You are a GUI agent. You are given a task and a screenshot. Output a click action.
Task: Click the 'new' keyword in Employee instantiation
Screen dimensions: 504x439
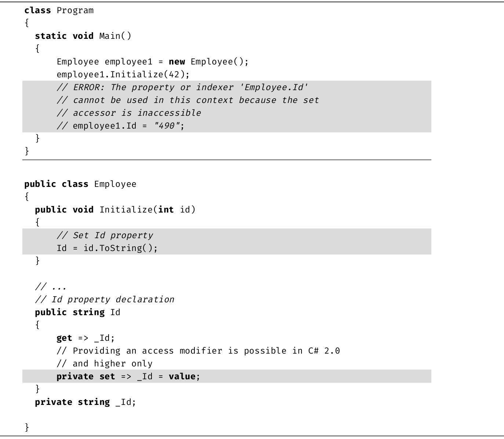[177, 62]
